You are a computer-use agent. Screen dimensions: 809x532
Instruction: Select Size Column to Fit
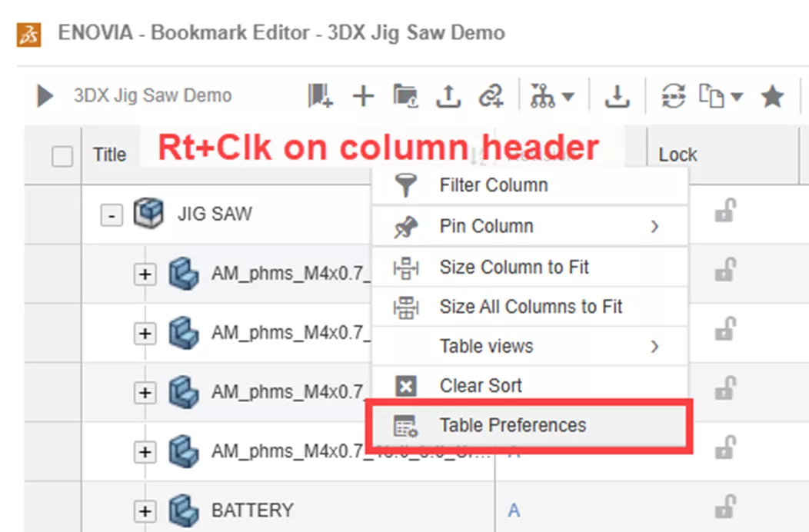pos(530,268)
